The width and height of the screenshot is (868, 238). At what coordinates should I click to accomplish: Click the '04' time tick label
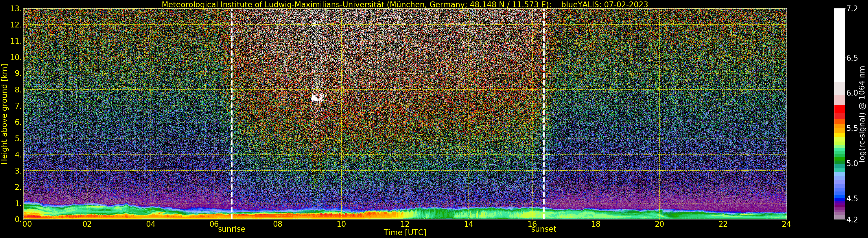pyautogui.click(x=151, y=224)
